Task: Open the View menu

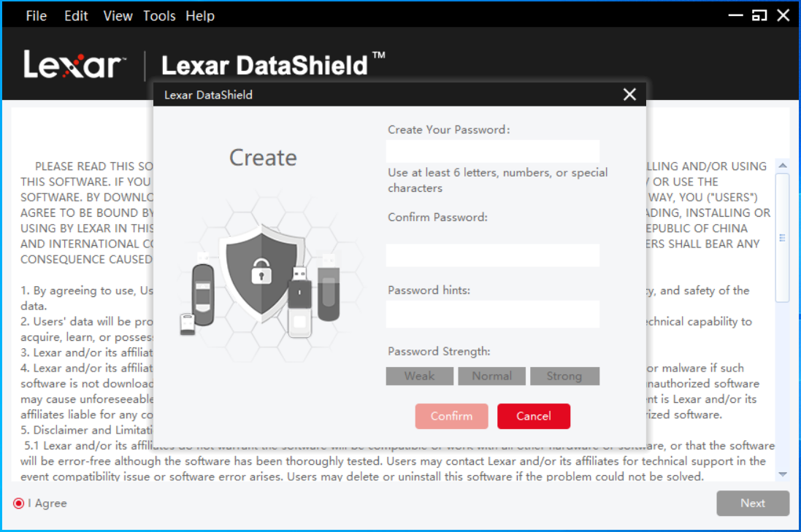Action: (118, 16)
